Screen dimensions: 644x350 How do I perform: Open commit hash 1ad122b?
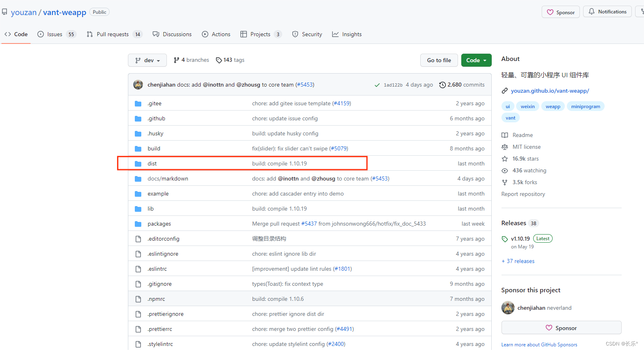[393, 85]
